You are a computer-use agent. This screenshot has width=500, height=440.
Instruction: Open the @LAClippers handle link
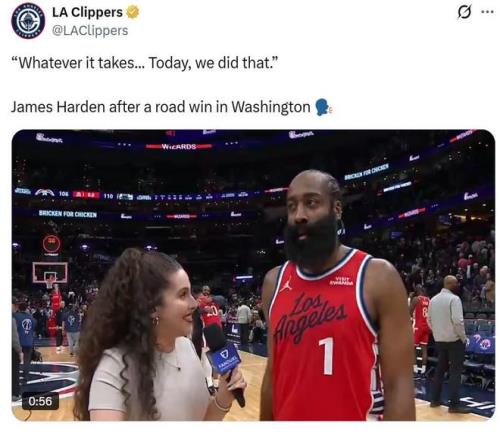point(90,30)
